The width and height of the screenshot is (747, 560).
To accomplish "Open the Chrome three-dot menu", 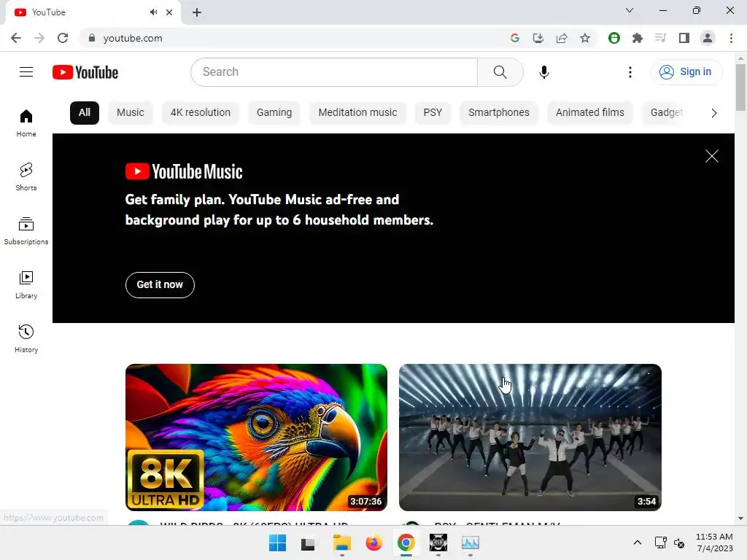I will pyautogui.click(x=731, y=38).
